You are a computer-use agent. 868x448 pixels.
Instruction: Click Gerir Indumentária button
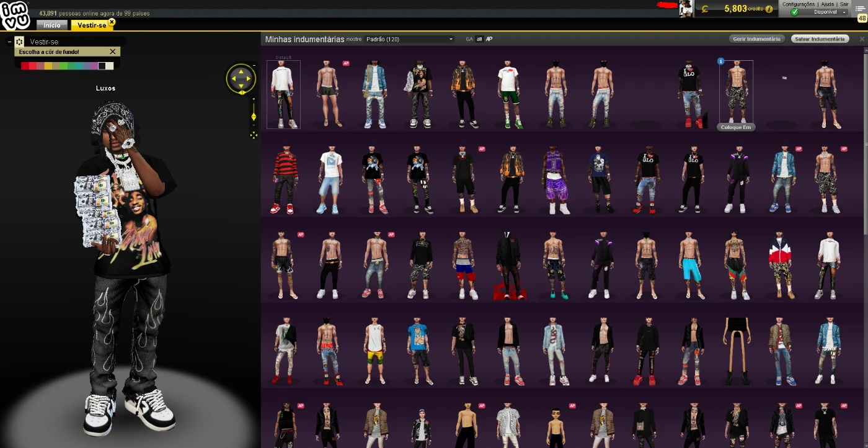756,39
